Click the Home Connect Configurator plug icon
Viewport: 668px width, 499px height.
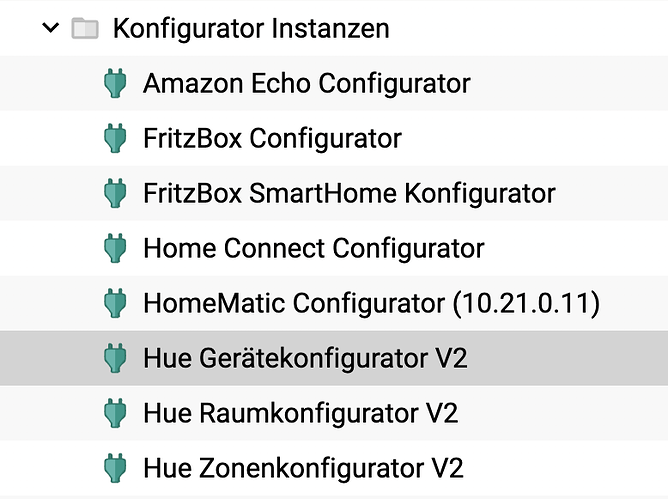(x=115, y=248)
